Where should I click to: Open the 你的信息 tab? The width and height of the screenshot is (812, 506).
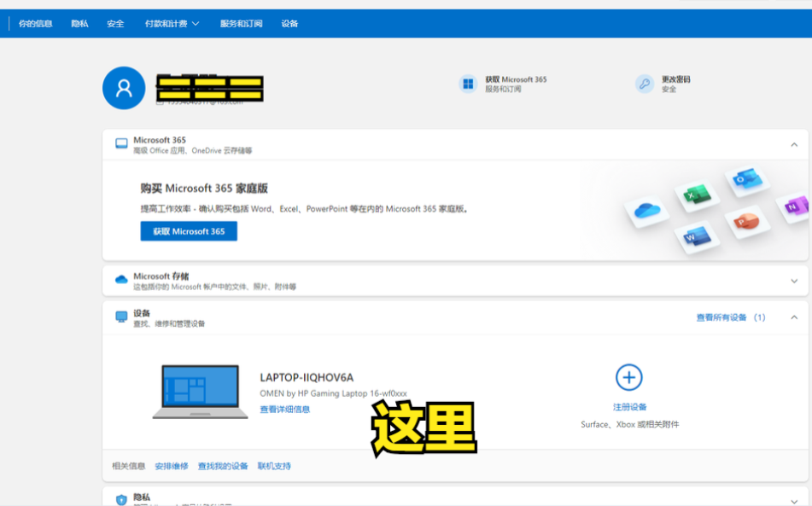[36, 24]
